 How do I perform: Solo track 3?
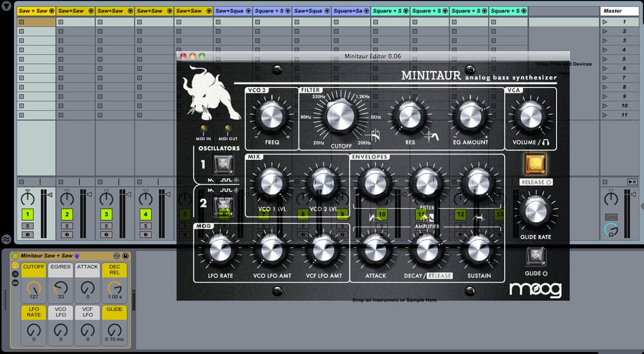click(106, 226)
